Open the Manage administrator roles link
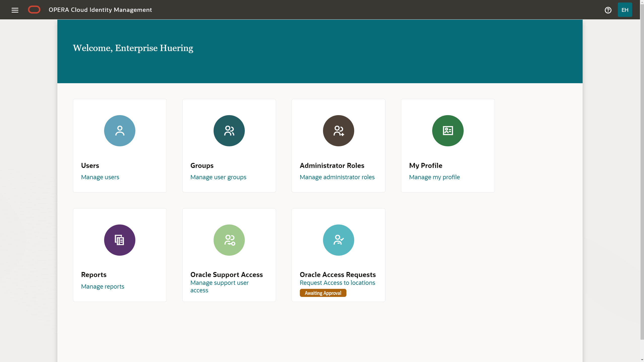Image resolution: width=644 pixels, height=362 pixels. tap(337, 177)
